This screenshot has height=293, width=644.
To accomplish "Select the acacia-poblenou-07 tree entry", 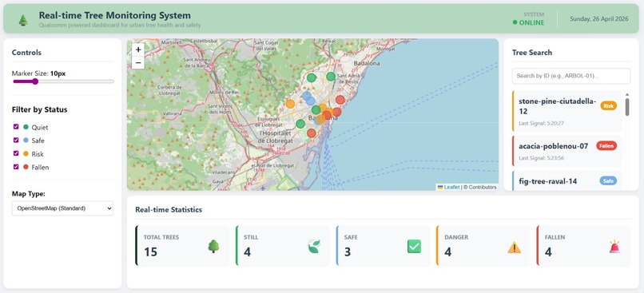I will [567, 151].
